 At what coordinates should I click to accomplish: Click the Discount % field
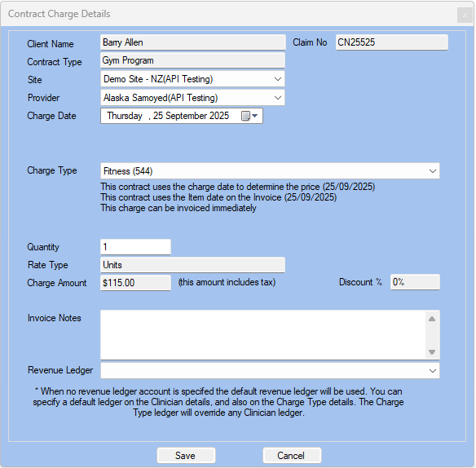(415, 282)
